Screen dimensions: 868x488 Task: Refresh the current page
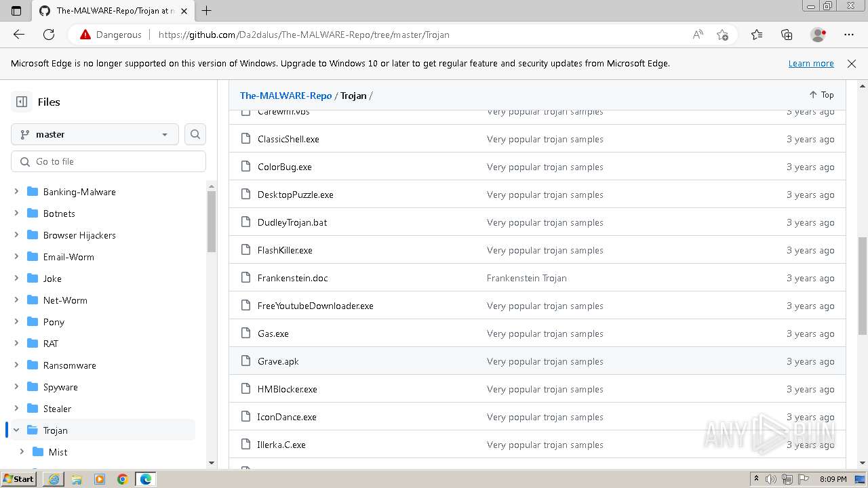[49, 35]
